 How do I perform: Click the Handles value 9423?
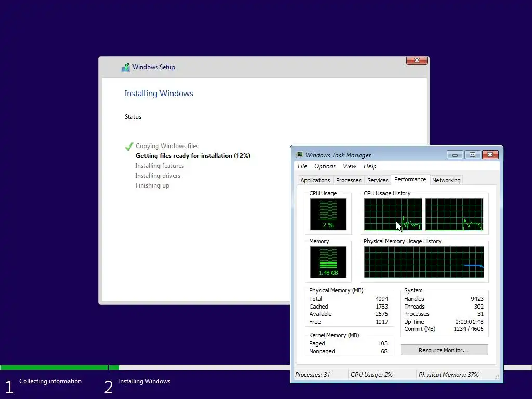click(477, 299)
